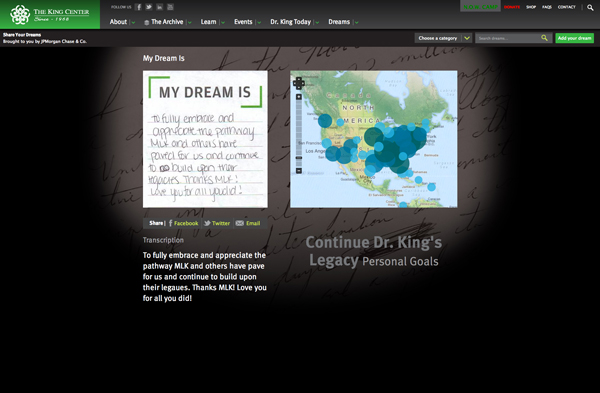Click the Search dreams input field

(508, 38)
